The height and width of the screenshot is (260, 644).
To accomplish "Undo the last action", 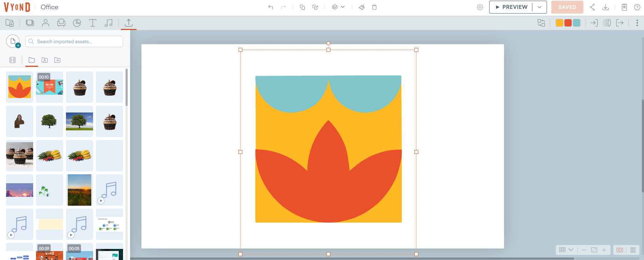I will [x=271, y=7].
